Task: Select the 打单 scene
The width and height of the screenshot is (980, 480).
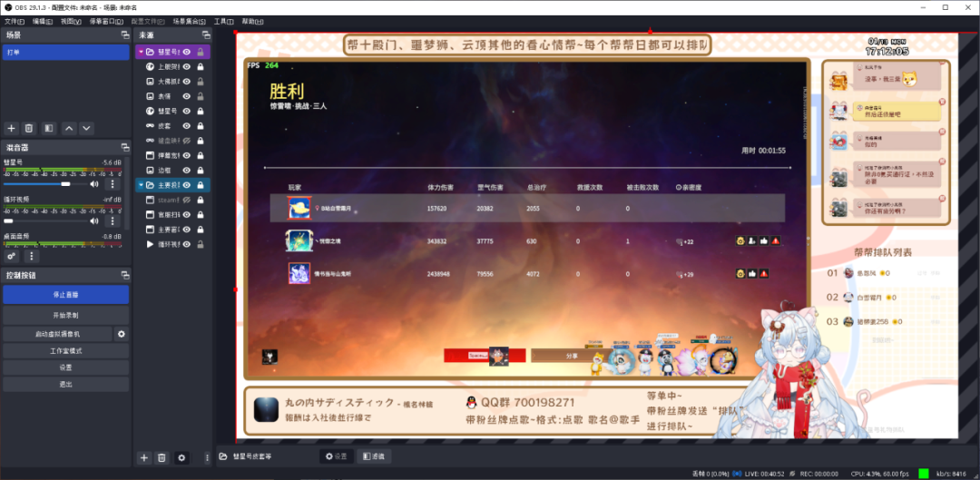Action: (65, 52)
